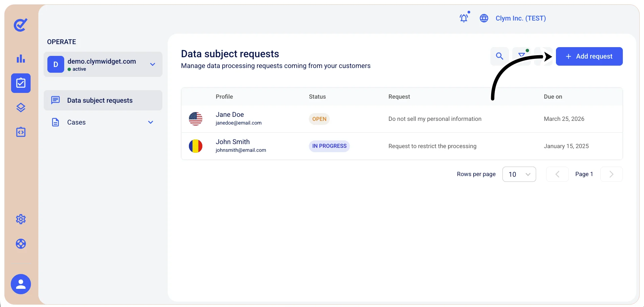The width and height of the screenshot is (644, 307).
Task: Open the bar chart analytics section
Action: point(21,59)
